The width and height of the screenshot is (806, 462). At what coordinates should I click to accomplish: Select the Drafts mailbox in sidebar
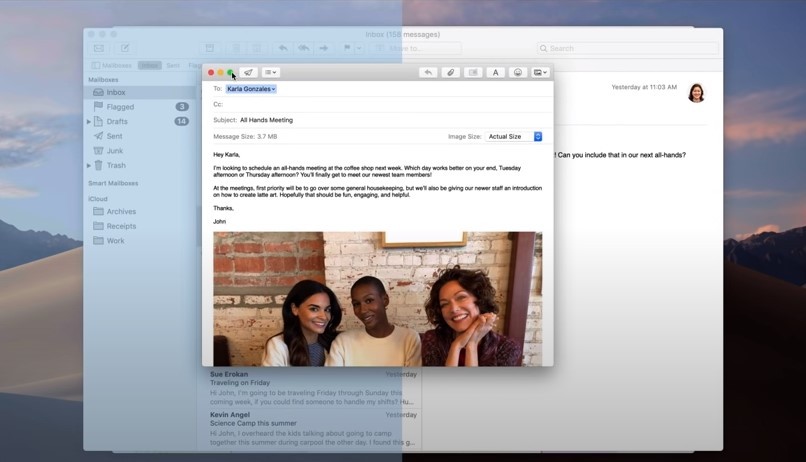pos(140,122)
